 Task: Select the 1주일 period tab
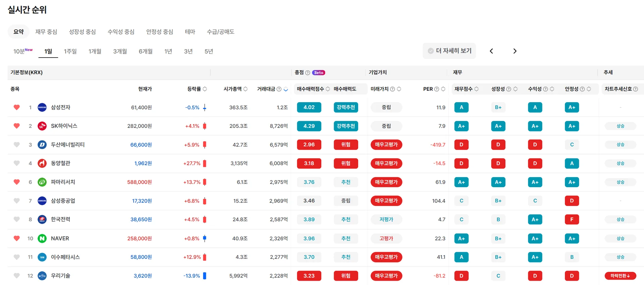click(x=70, y=51)
